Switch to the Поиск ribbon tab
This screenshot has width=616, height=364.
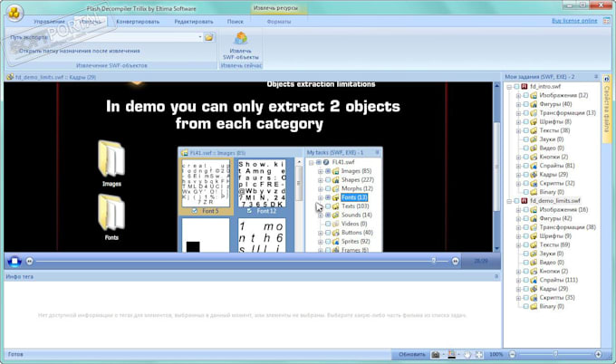pyautogui.click(x=235, y=22)
